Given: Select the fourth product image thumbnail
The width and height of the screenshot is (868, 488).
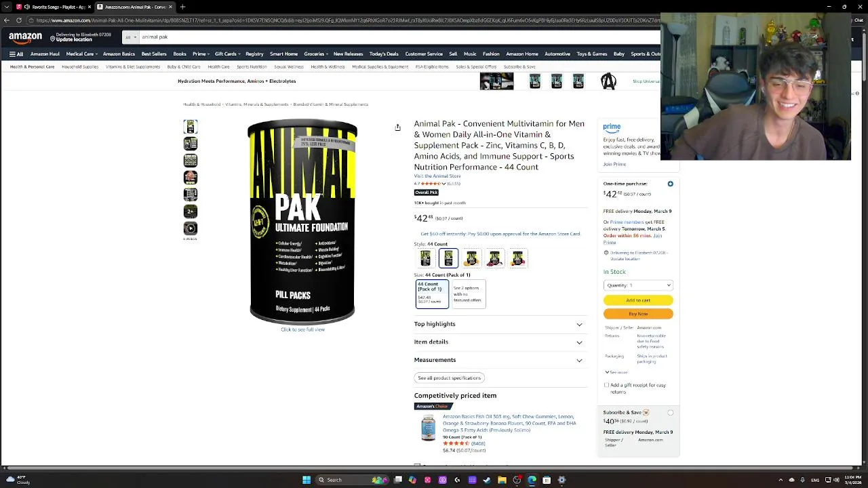Looking at the screenshot, I should (x=191, y=178).
